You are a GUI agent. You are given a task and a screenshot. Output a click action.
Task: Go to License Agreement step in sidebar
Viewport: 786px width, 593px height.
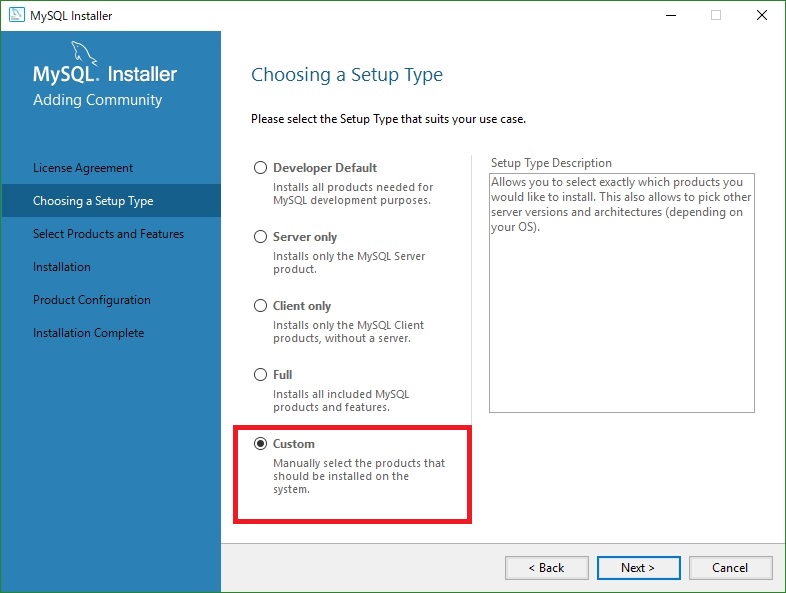pos(83,168)
